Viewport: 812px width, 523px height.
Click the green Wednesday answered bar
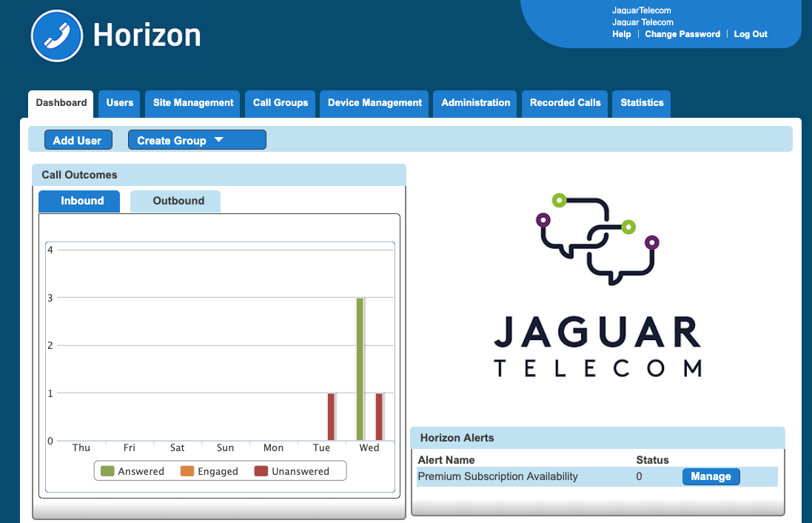click(x=360, y=369)
